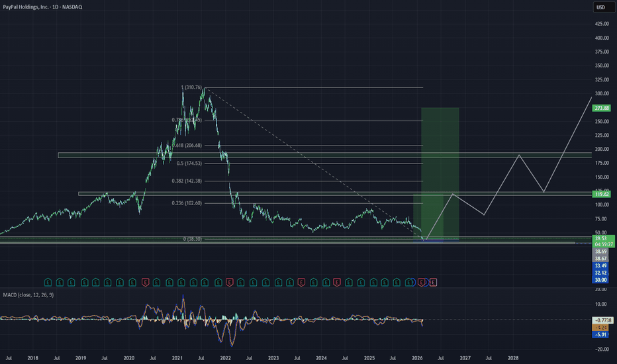Select the Fibonacci label 1 (310.76)
Image resolution: width=617 pixels, height=364 pixels.
tap(191, 87)
